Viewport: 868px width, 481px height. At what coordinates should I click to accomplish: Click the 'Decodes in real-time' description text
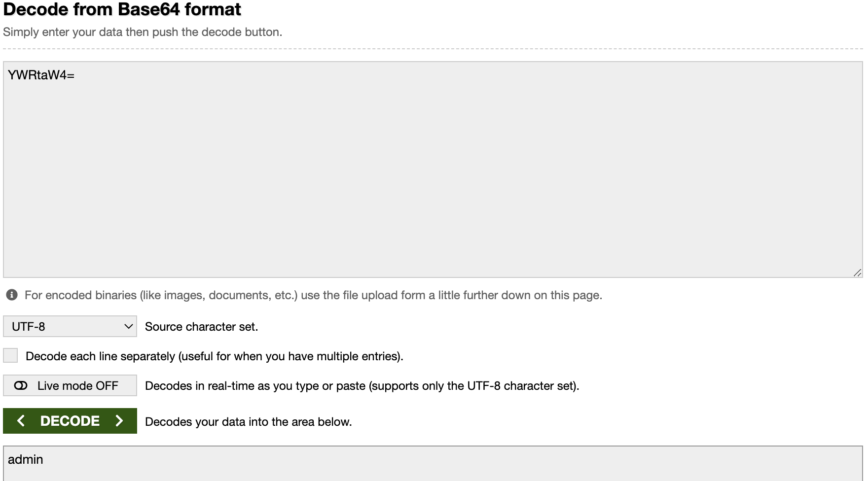362,386
